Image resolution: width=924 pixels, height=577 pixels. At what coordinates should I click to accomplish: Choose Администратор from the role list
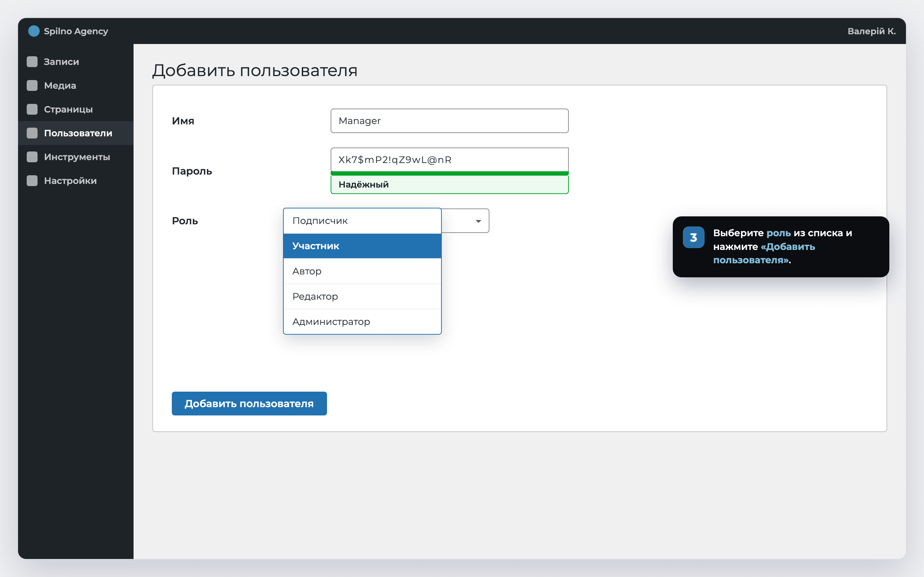(x=362, y=322)
